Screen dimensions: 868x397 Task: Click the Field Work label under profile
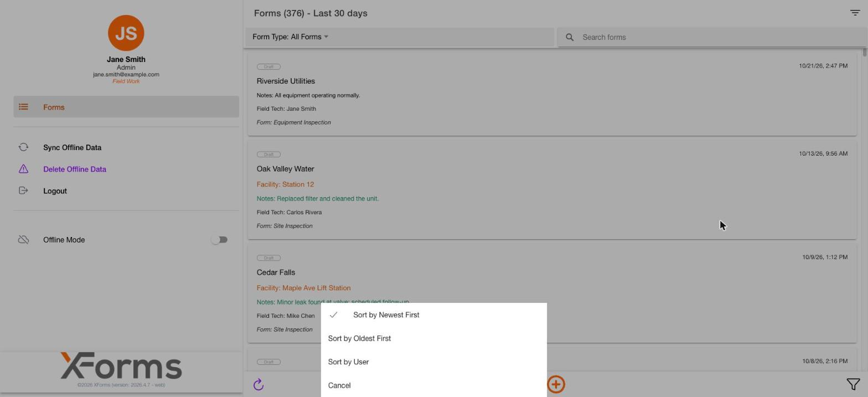(126, 81)
